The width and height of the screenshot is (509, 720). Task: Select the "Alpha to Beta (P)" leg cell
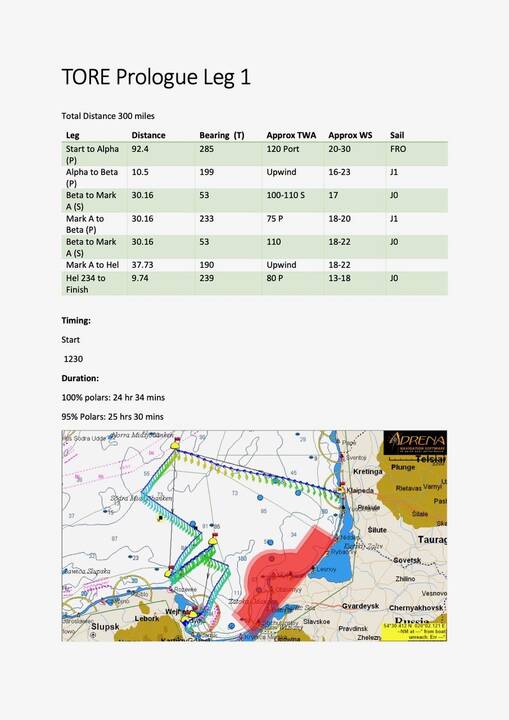pos(92,177)
